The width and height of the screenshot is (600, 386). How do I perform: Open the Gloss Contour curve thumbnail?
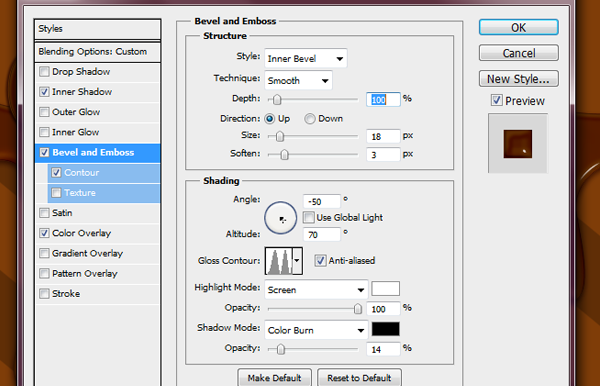tap(279, 261)
